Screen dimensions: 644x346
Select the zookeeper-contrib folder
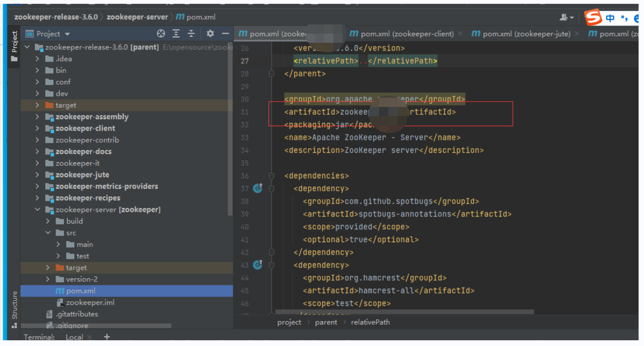tap(87, 140)
